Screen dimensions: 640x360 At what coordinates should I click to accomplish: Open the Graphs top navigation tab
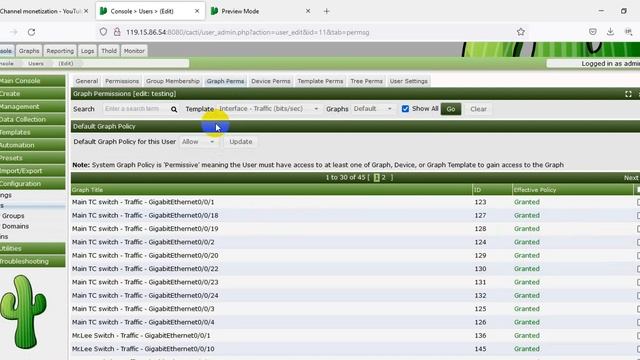[29, 51]
